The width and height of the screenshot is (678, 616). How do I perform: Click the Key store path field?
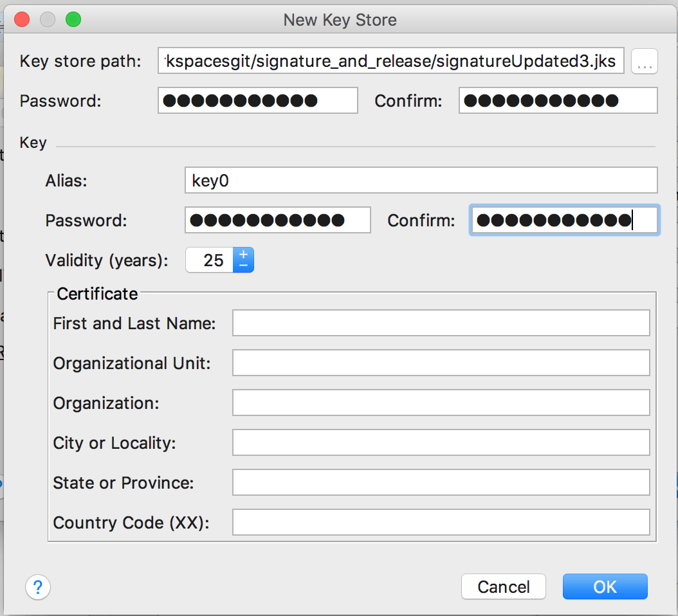[390, 62]
